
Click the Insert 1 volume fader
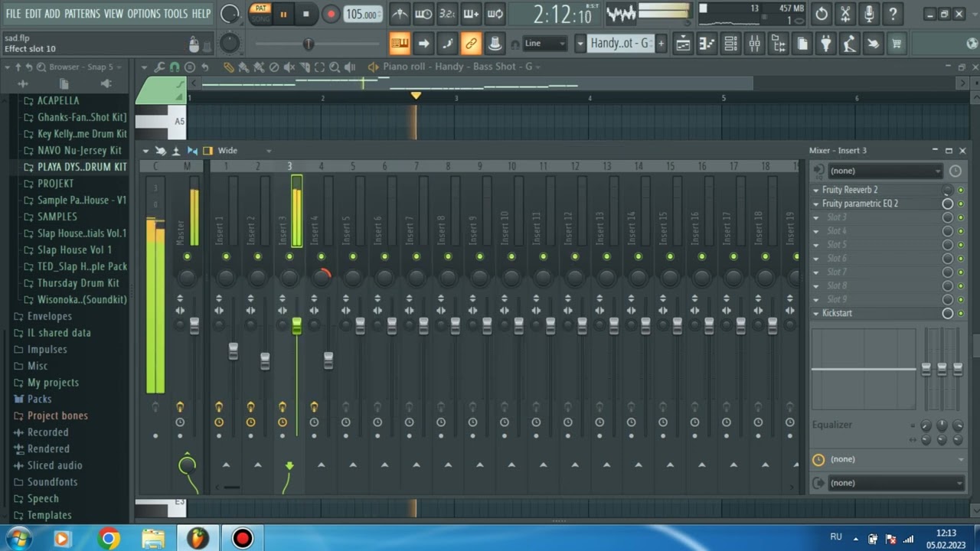pos(233,350)
